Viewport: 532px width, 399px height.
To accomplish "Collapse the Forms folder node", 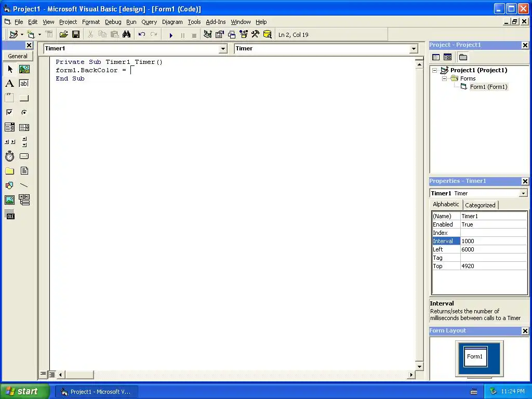I will [445, 79].
